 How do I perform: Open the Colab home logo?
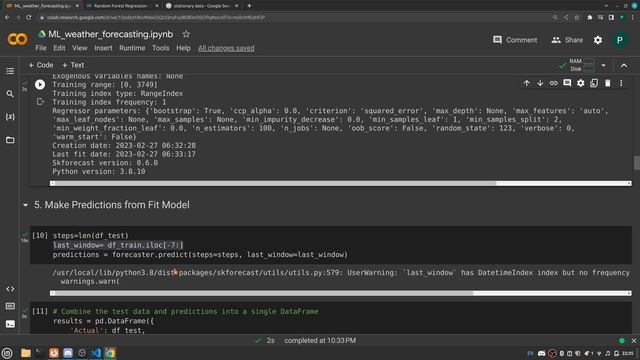tap(17, 39)
